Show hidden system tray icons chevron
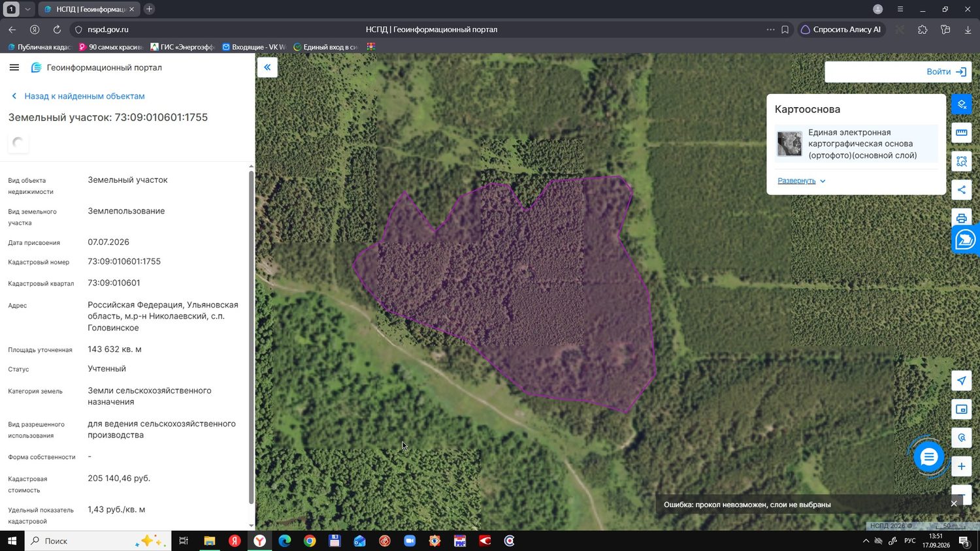 tap(866, 541)
